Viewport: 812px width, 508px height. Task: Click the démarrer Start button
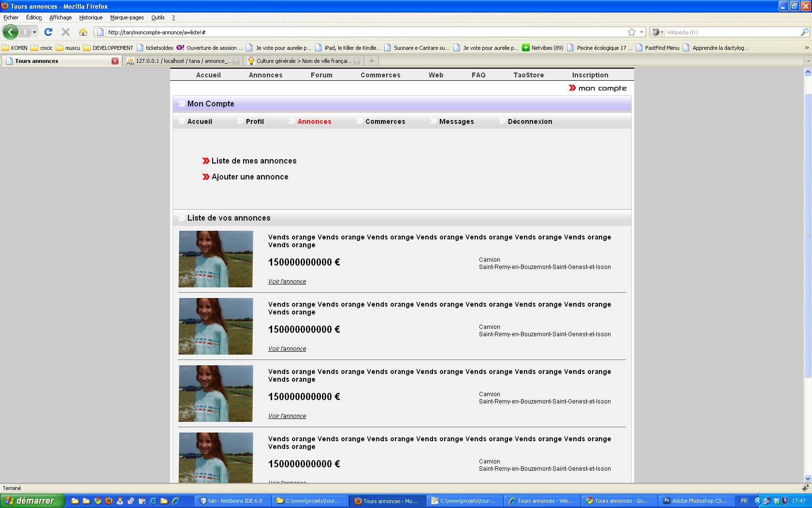[32, 501]
